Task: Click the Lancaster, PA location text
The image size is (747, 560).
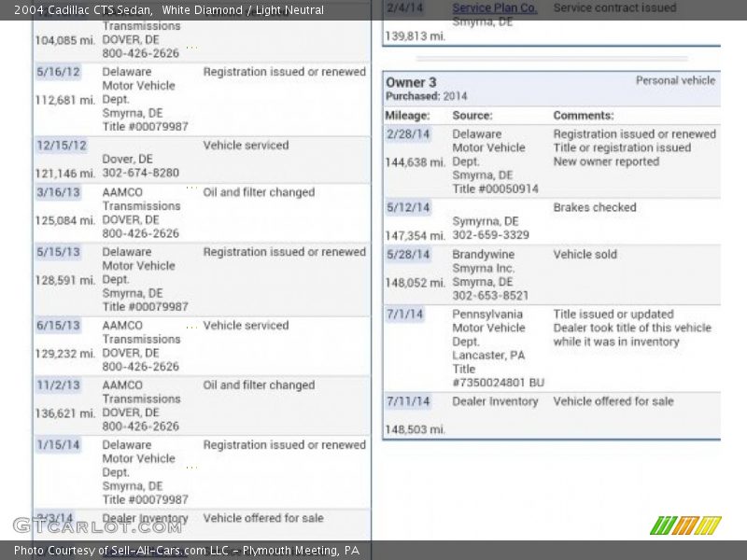Action: coord(488,356)
